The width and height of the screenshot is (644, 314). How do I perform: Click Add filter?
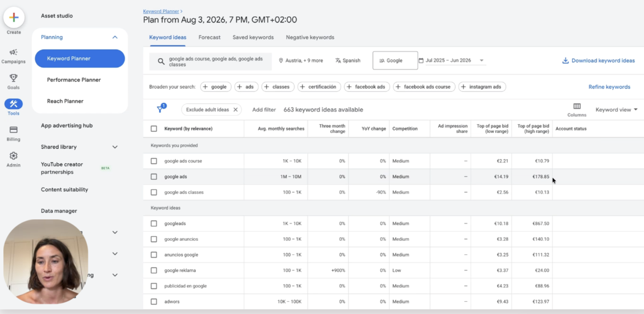pos(264,110)
